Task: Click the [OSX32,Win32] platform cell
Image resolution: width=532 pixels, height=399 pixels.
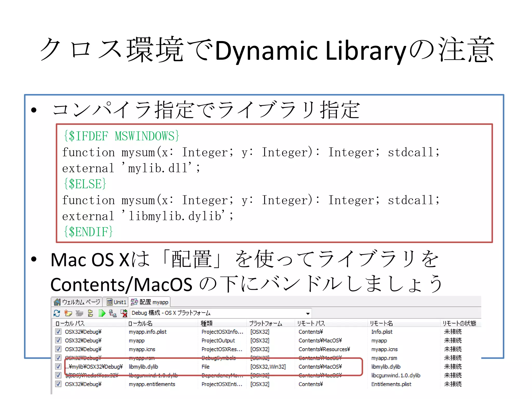Action: (x=268, y=367)
